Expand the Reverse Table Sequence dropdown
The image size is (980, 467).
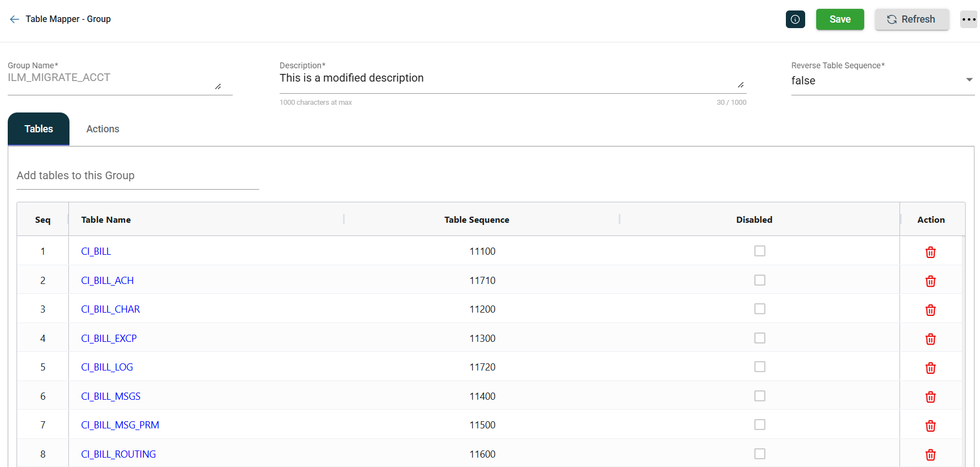point(968,80)
